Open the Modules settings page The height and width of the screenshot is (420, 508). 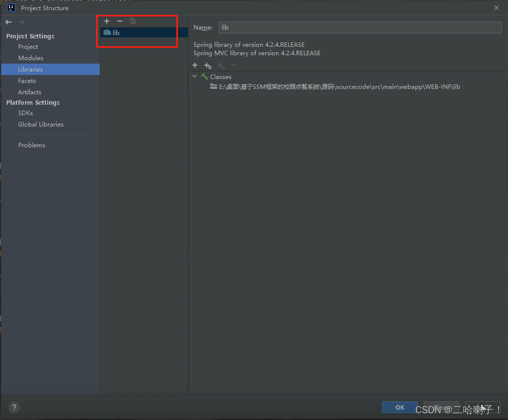(x=30, y=58)
